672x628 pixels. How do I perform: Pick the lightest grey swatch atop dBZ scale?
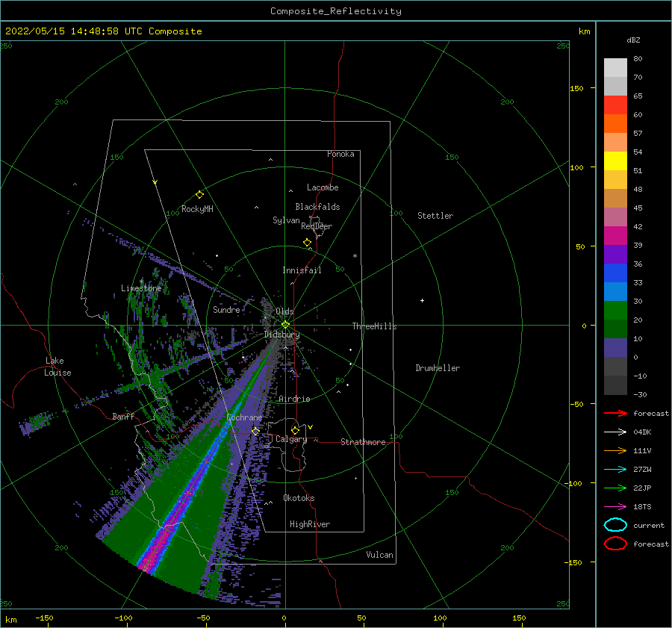point(615,68)
